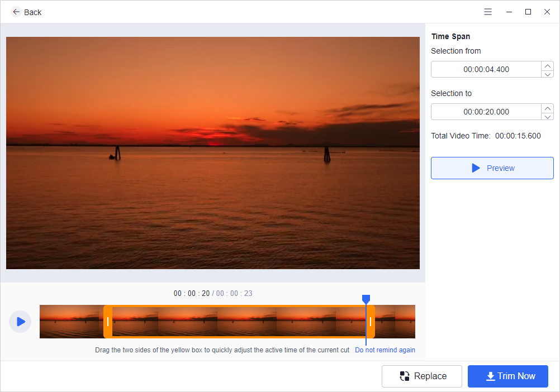The width and height of the screenshot is (560, 392).
Task: Minimize the window
Action: pyautogui.click(x=509, y=12)
